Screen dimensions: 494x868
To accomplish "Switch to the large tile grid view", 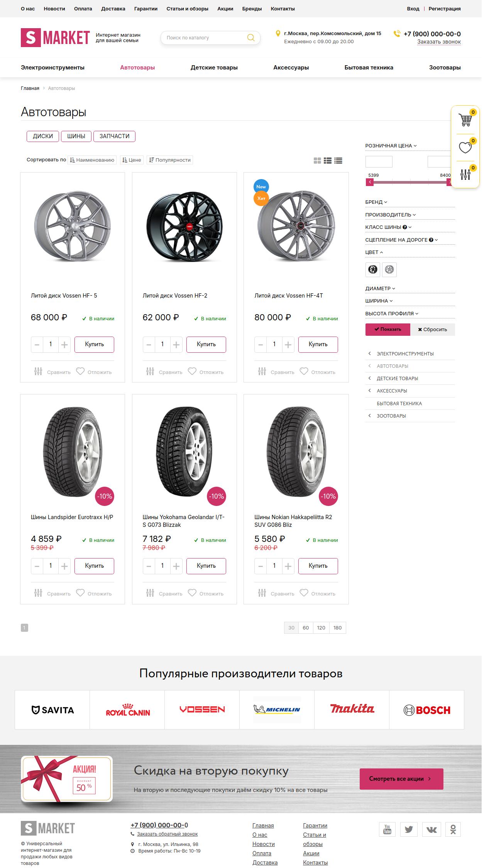I will coord(318,161).
